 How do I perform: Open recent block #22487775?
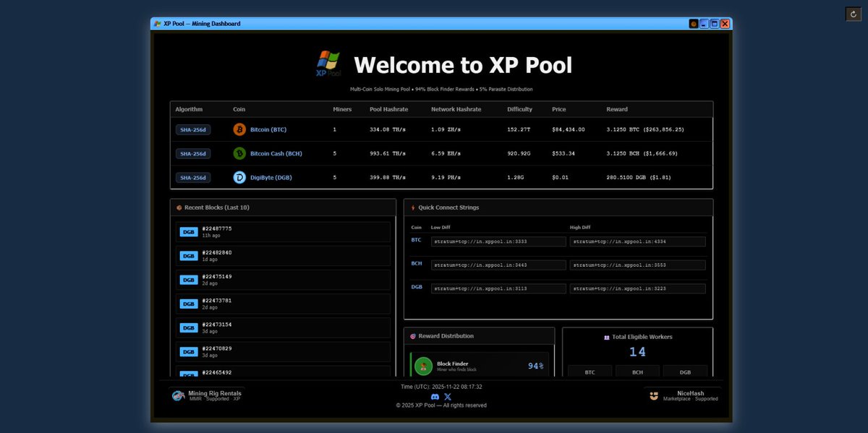pyautogui.click(x=283, y=232)
